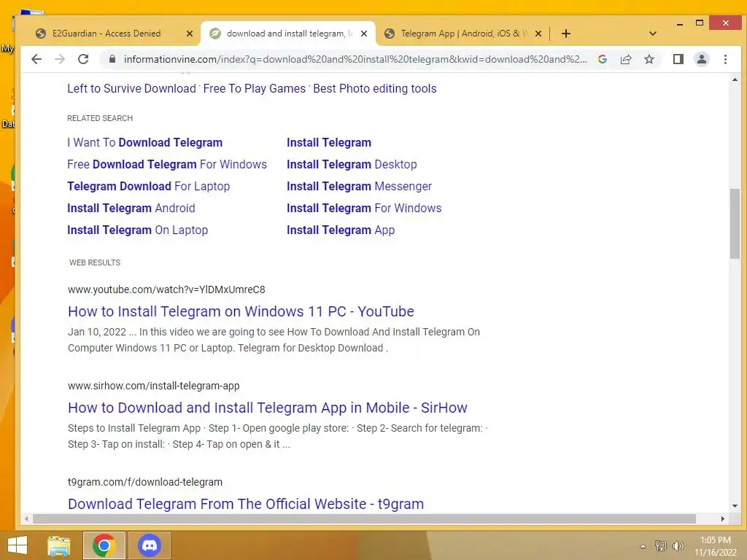
Task: Click the vertical scrollbar up arrow
Action: click(x=735, y=79)
